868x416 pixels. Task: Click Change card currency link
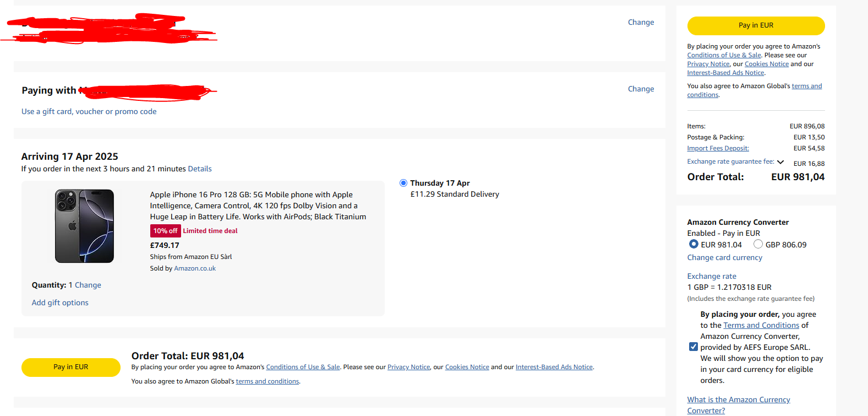tap(724, 257)
